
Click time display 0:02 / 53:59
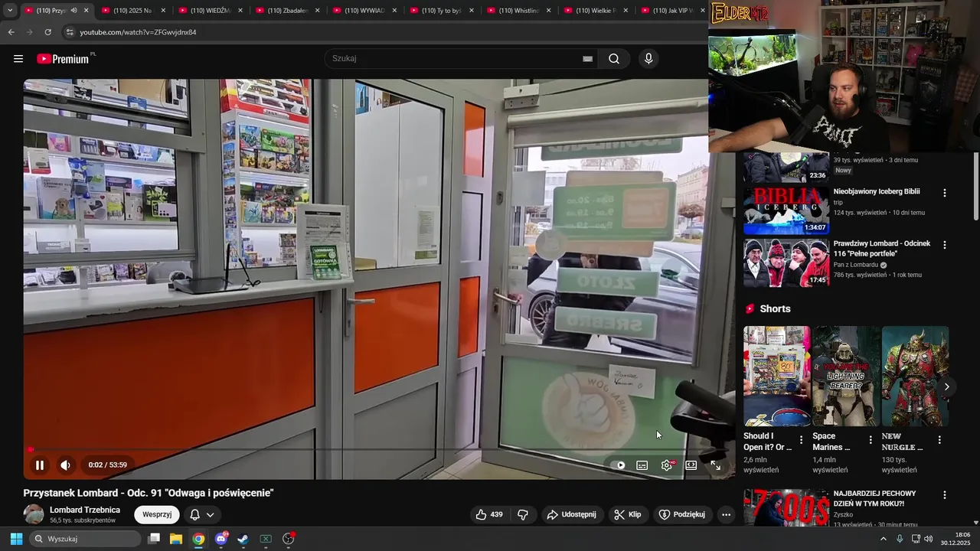[107, 465]
